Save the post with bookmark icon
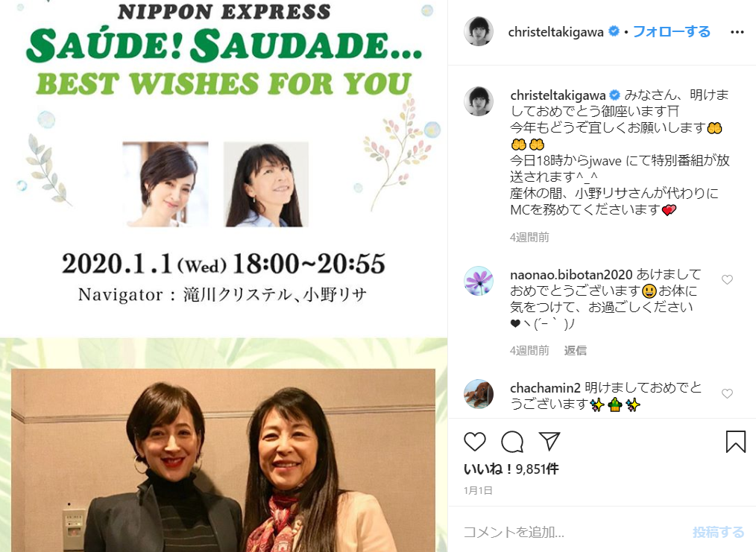Viewport: 756px width, 552px height. [735, 441]
